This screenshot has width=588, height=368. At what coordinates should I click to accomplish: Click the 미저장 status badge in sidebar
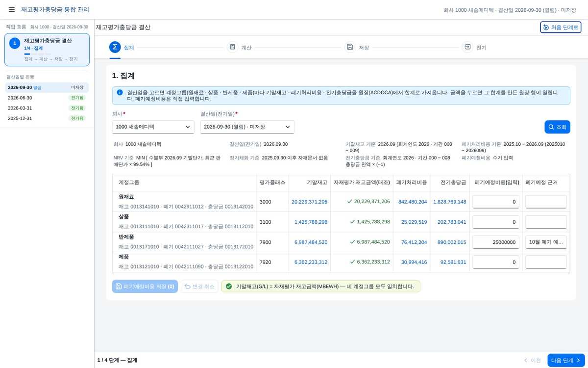click(x=77, y=87)
